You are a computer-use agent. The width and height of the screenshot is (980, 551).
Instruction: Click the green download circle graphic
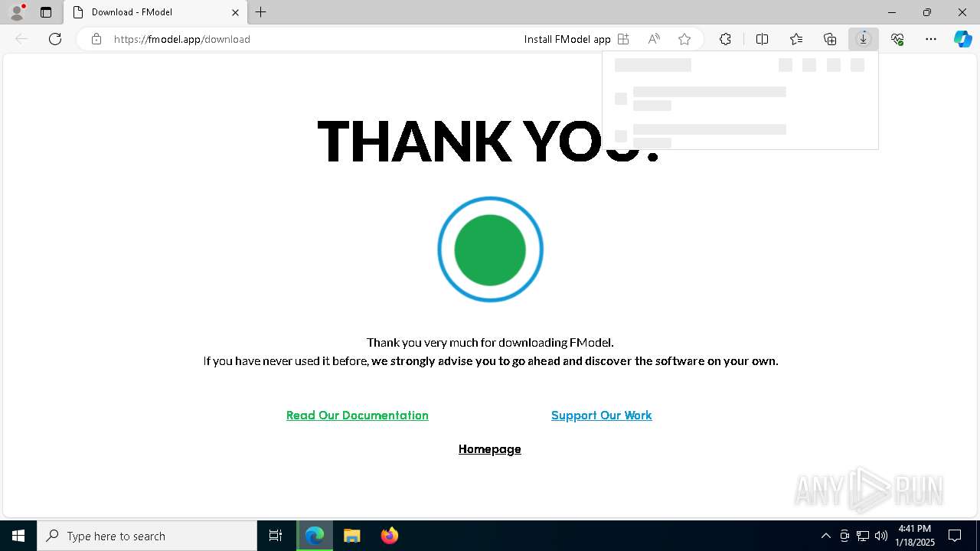(490, 249)
